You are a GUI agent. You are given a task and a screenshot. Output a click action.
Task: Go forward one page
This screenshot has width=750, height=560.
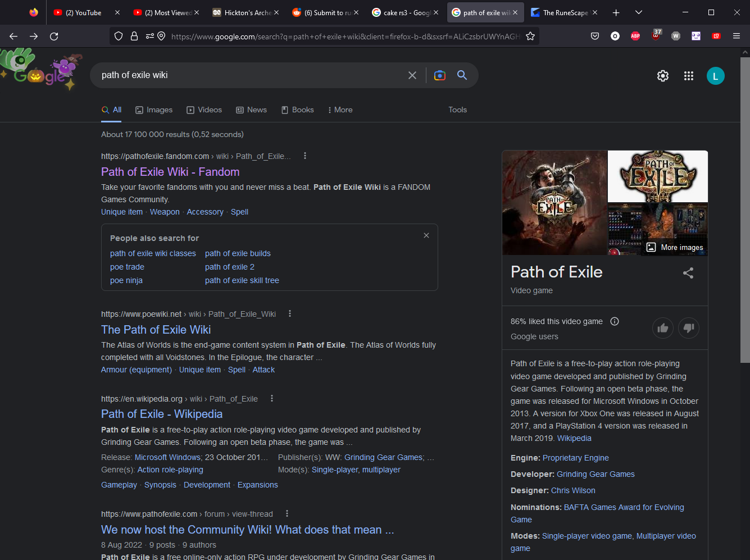(34, 37)
